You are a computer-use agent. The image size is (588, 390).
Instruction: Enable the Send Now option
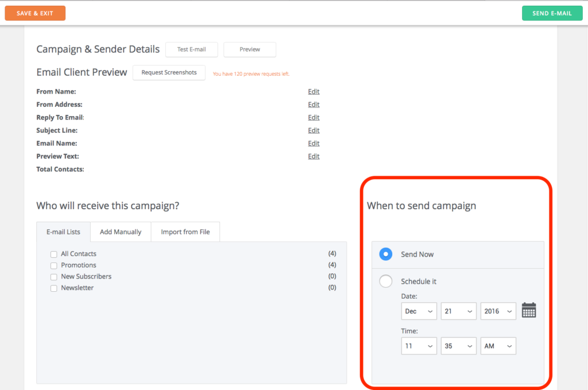(385, 254)
